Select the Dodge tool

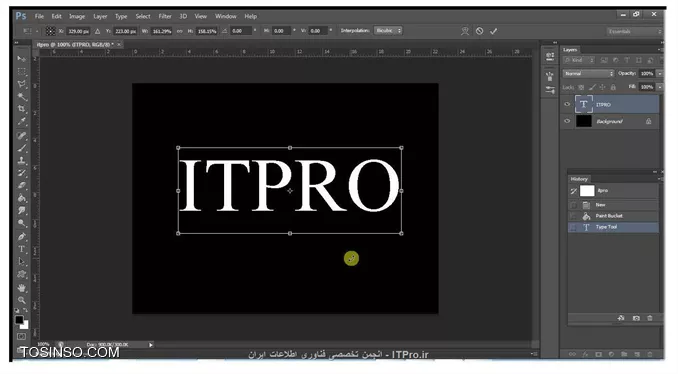[22, 224]
